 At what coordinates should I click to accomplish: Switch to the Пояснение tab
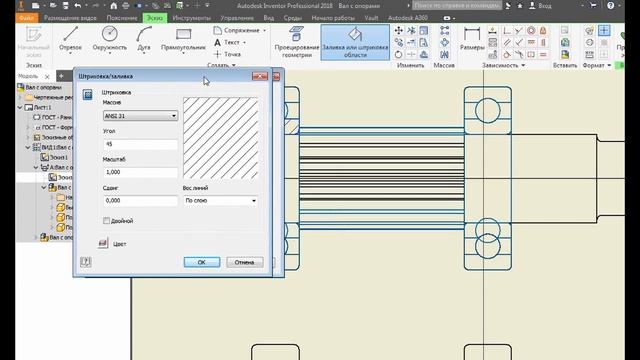122,18
